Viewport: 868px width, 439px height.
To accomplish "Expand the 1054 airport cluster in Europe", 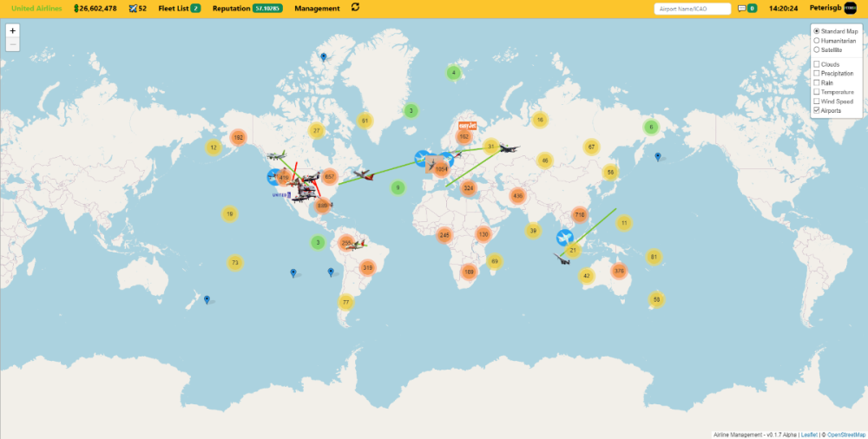I will [442, 169].
